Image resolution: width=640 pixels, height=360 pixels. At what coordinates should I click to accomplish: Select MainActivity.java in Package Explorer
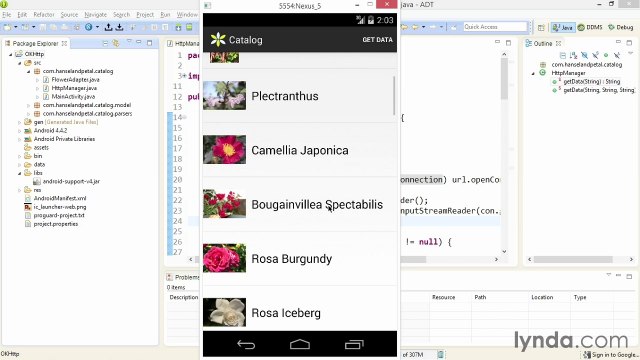tap(73, 97)
